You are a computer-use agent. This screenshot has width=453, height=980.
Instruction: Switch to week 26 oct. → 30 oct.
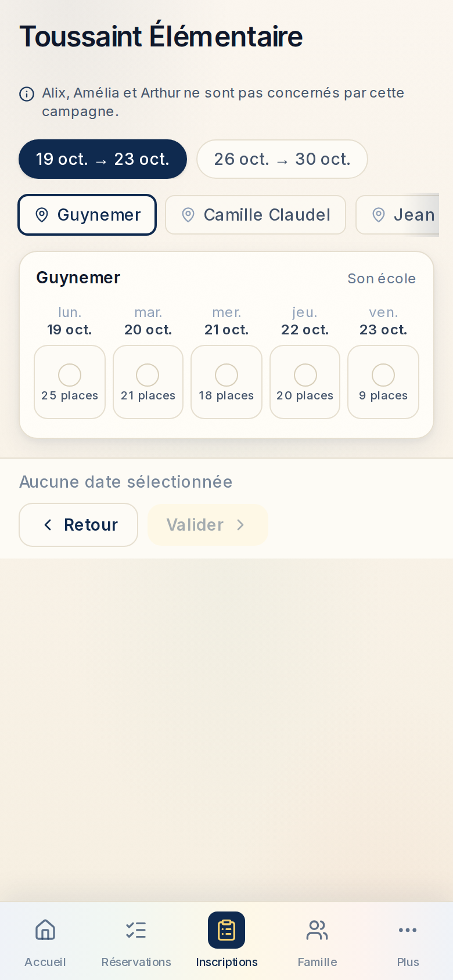click(282, 159)
